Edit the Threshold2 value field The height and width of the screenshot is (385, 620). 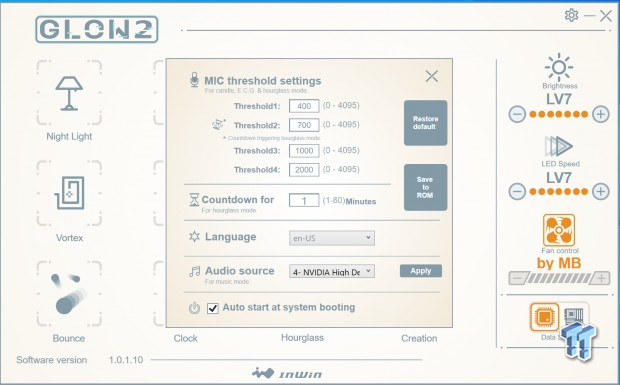[304, 125]
